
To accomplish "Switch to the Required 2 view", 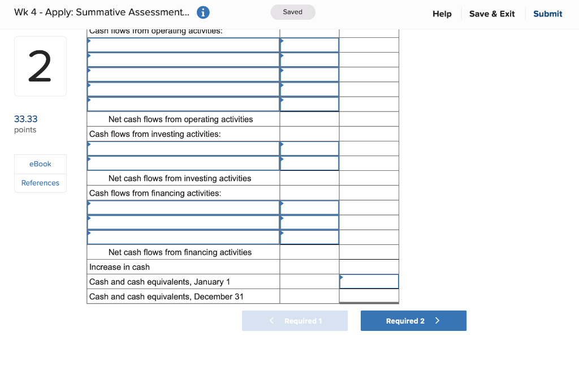I will coord(413,321).
